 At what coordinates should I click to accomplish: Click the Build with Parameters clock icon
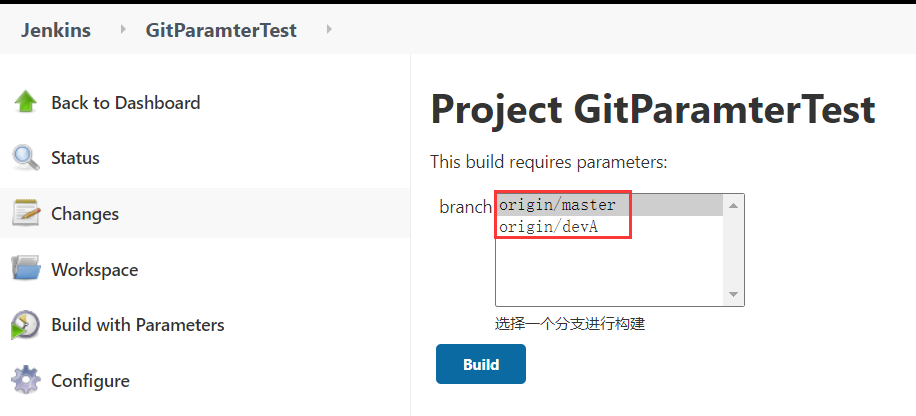(x=25, y=325)
